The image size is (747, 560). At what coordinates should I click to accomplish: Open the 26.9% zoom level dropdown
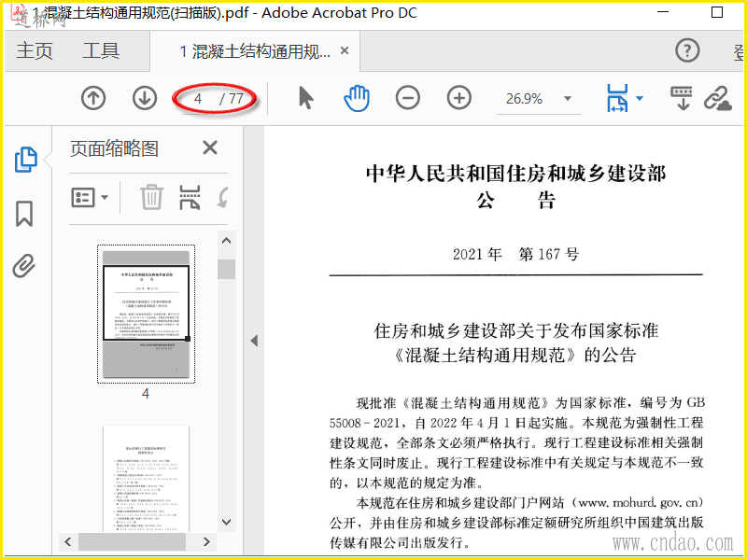(x=568, y=99)
